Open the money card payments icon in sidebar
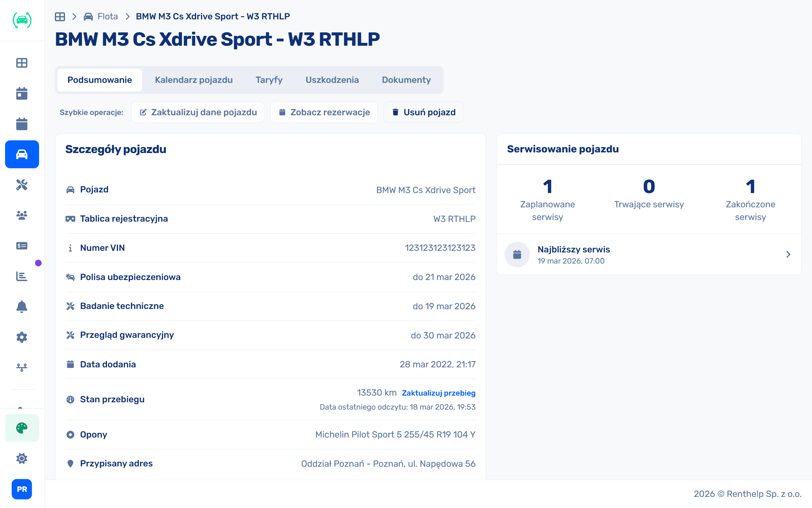Screen dimensions: 812x508 point(22,246)
